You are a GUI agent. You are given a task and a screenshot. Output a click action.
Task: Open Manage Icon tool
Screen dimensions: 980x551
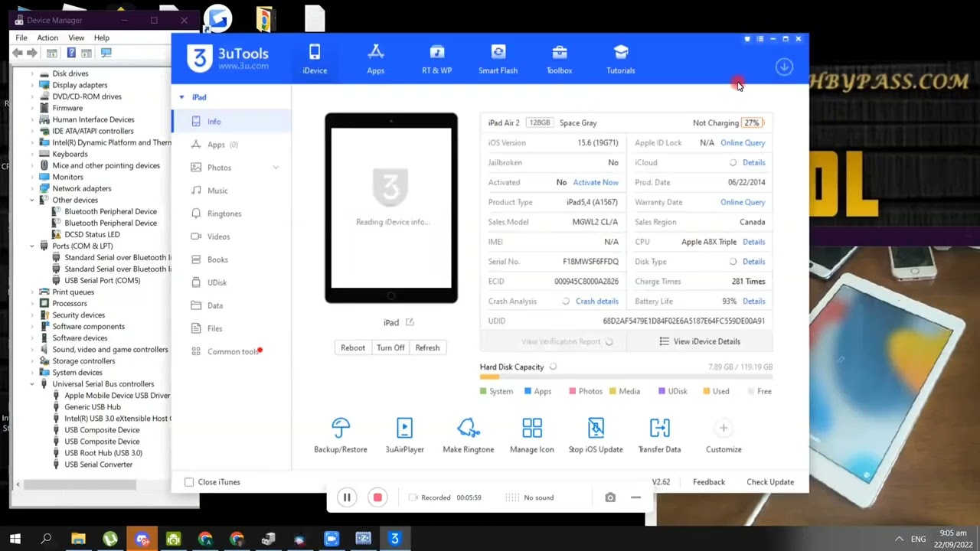coord(532,435)
